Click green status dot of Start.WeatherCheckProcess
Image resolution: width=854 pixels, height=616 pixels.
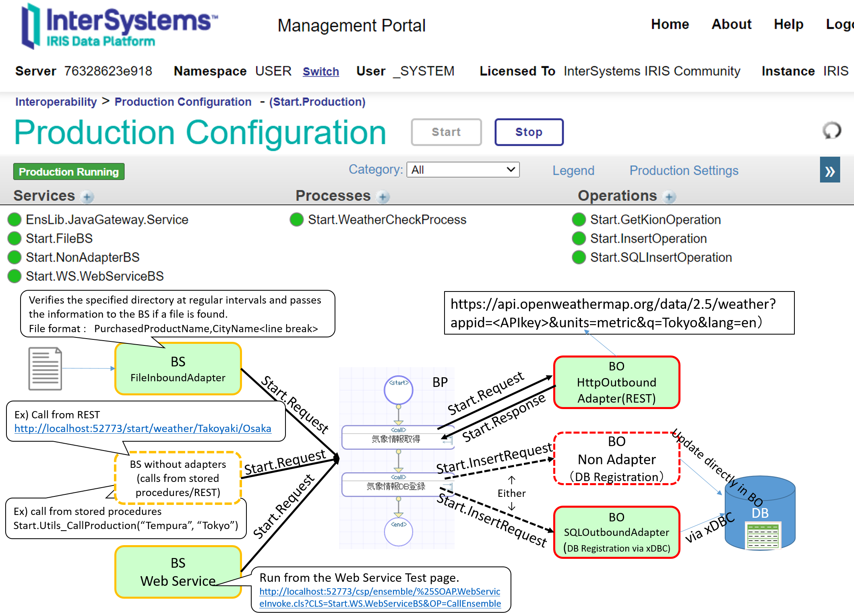297,219
